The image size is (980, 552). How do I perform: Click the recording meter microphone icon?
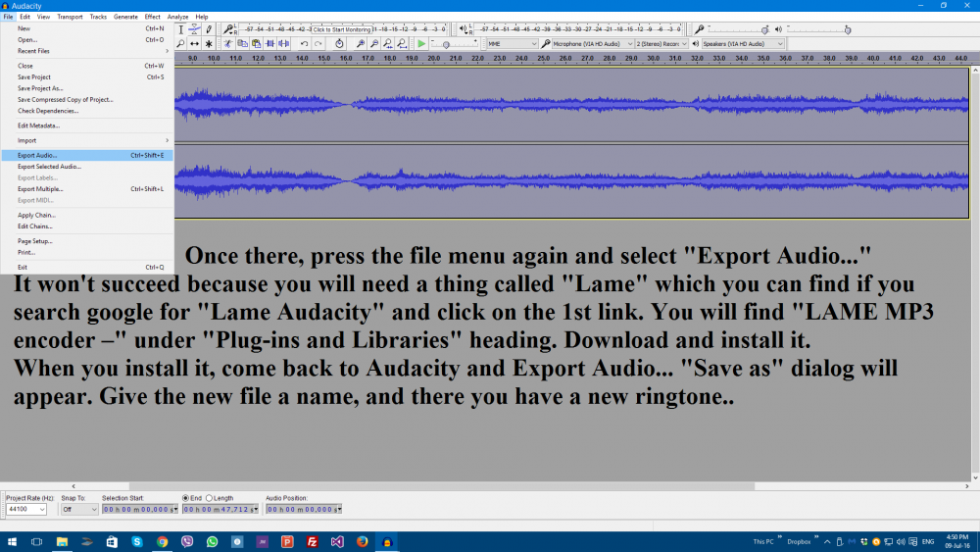(228, 29)
